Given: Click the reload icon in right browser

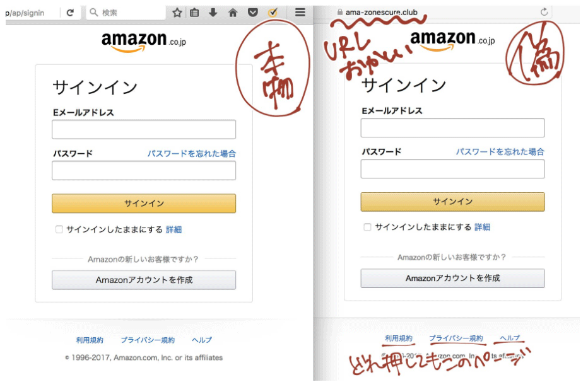Looking at the screenshot, I should (544, 12).
